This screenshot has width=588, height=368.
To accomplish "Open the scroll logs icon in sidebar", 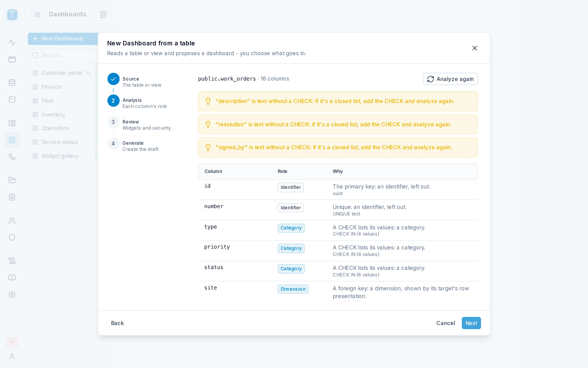I will coord(12,261).
